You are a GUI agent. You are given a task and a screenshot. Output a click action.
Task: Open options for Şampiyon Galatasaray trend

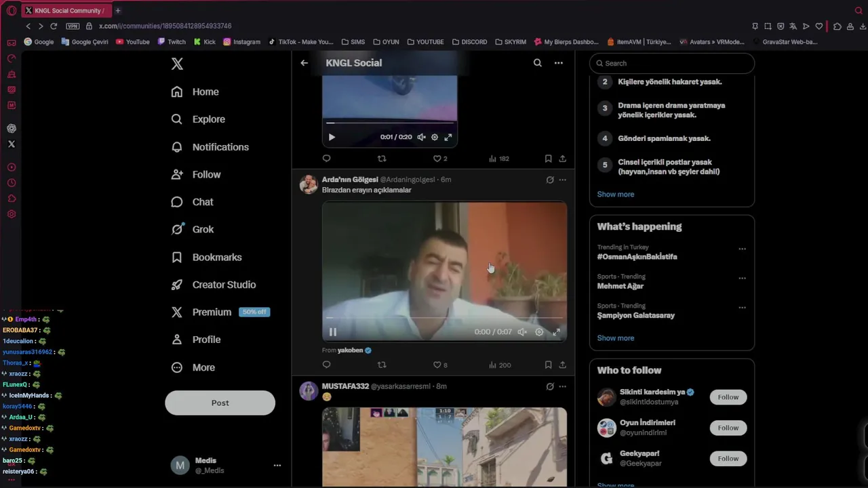[742, 307]
